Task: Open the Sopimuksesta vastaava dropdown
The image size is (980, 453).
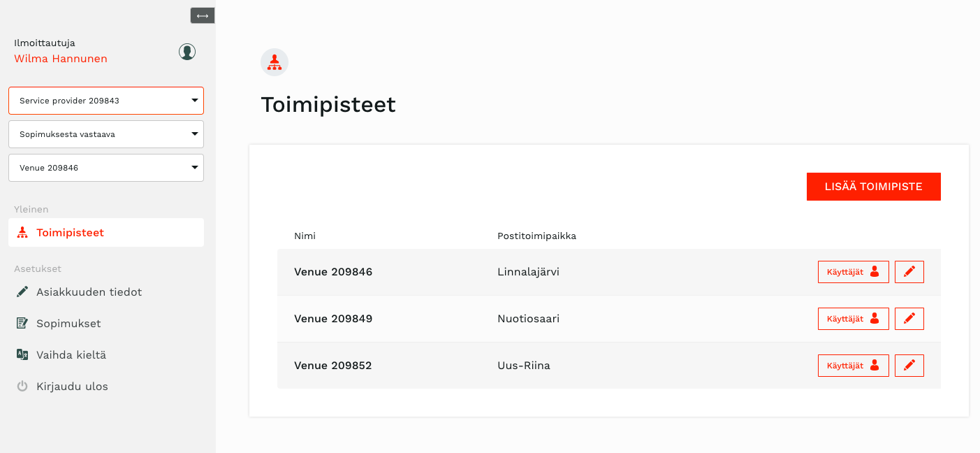Action: (106, 134)
